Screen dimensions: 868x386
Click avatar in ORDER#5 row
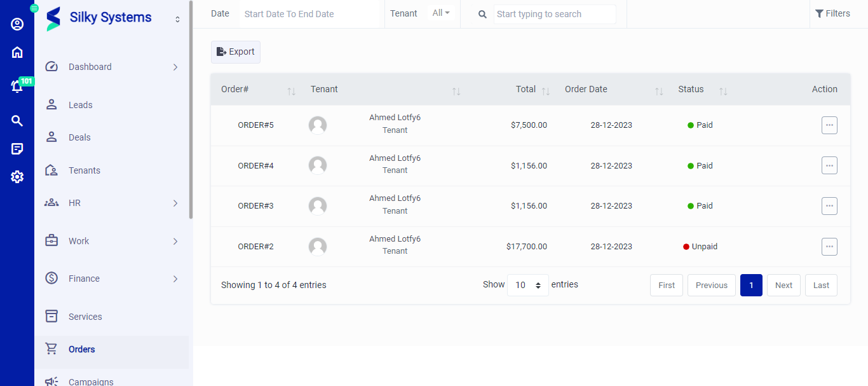(318, 125)
